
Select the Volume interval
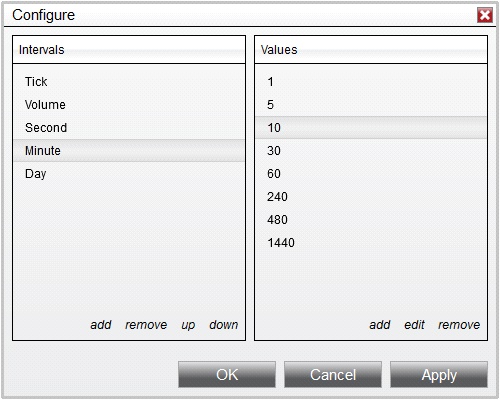129,105
